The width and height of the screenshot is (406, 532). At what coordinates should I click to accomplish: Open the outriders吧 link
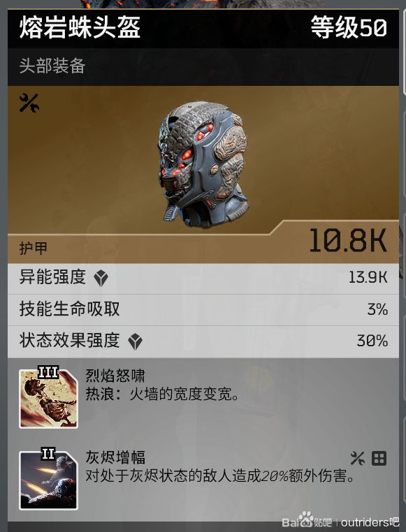tap(370, 522)
